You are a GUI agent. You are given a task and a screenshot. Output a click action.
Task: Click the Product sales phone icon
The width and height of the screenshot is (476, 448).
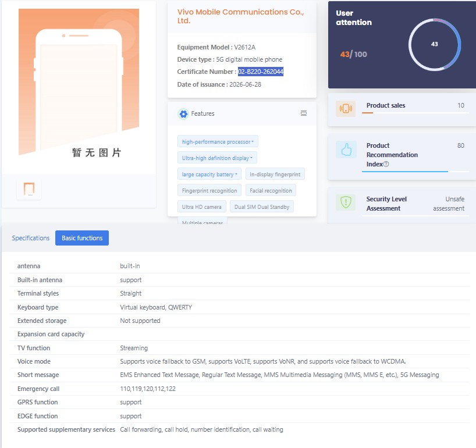(x=346, y=108)
